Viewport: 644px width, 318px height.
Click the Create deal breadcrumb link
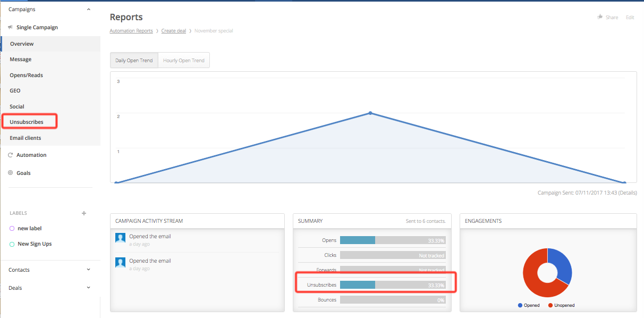pos(174,31)
